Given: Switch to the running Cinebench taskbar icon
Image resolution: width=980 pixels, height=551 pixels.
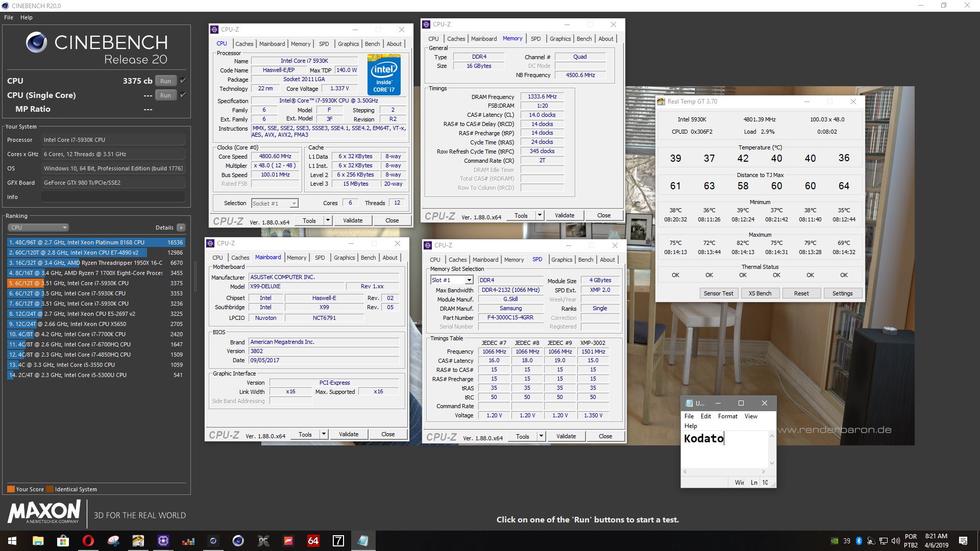Looking at the screenshot, I should pyautogui.click(x=213, y=541).
